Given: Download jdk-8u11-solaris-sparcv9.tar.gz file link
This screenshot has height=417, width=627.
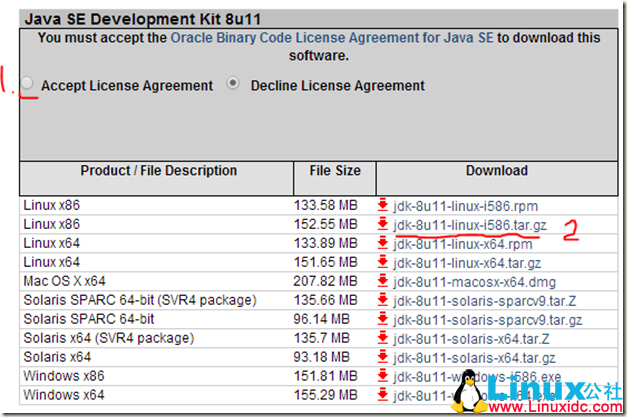Looking at the screenshot, I should tap(487, 320).
